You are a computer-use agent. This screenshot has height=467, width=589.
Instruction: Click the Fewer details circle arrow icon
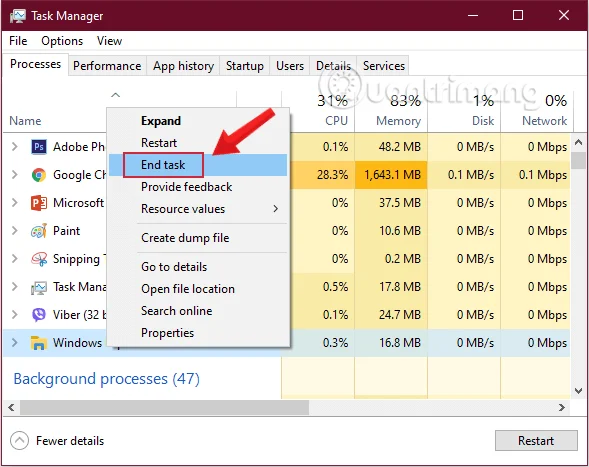point(20,440)
